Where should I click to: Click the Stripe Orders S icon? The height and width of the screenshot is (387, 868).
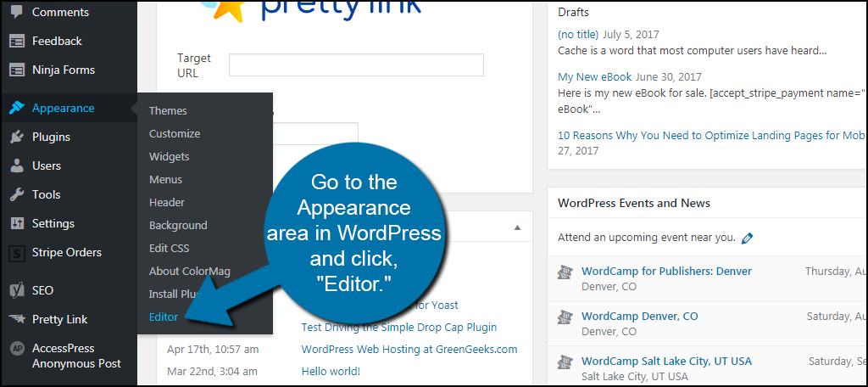[17, 253]
